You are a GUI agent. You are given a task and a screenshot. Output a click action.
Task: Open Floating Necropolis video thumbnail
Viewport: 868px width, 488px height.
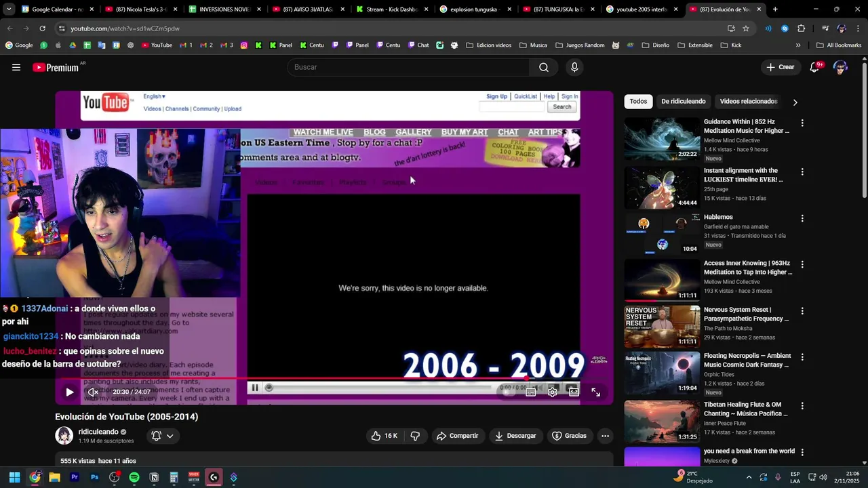point(662,373)
